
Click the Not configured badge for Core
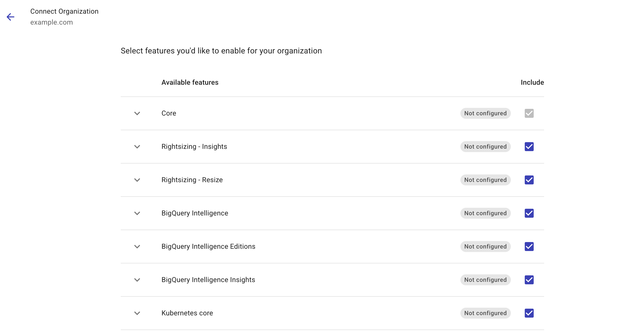tap(485, 113)
